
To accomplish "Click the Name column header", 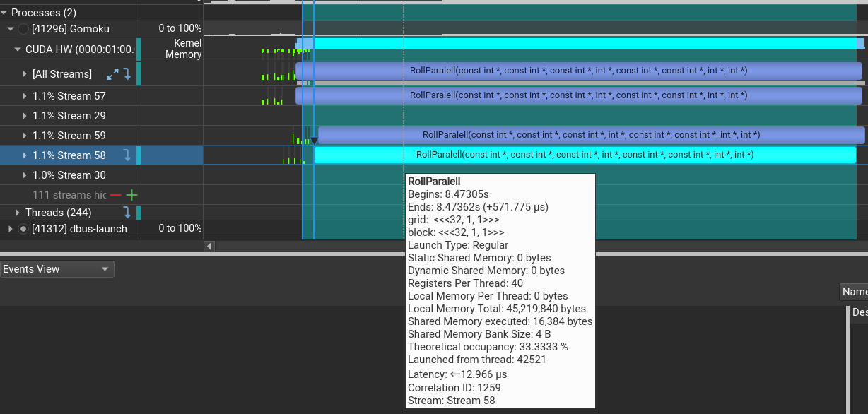I will click(854, 292).
